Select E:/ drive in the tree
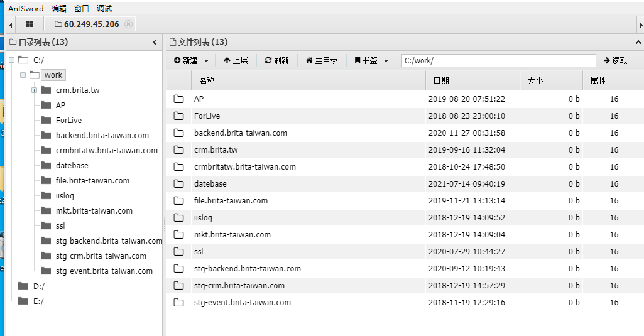644x336 pixels. [38, 301]
